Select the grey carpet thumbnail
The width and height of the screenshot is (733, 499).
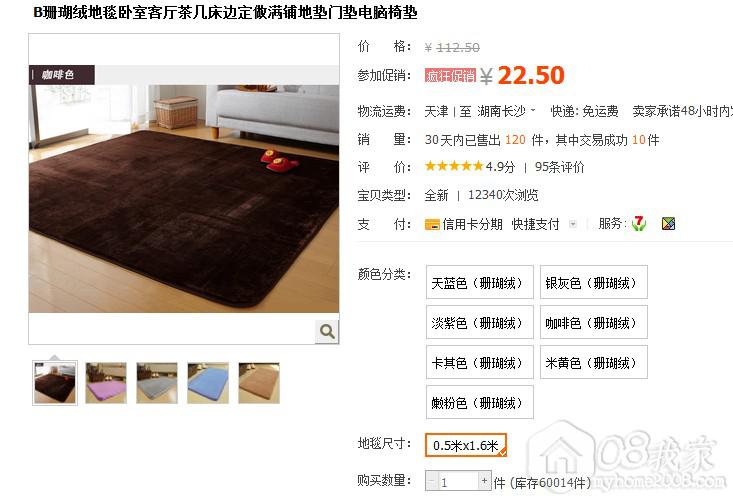coord(157,383)
